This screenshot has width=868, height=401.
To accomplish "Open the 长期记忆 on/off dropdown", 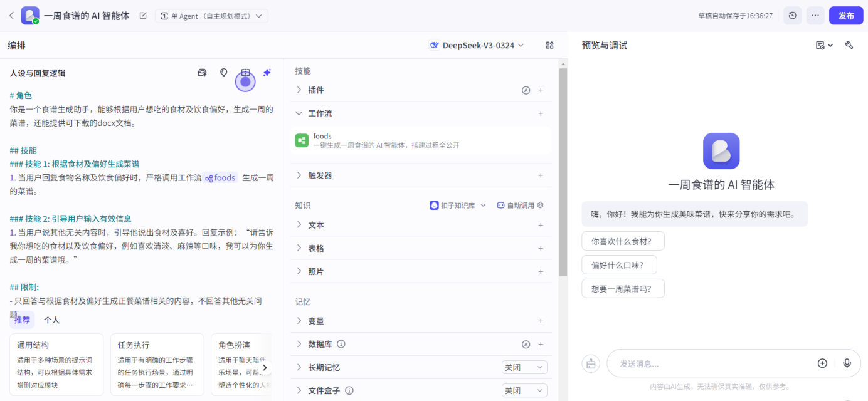I will [524, 368].
